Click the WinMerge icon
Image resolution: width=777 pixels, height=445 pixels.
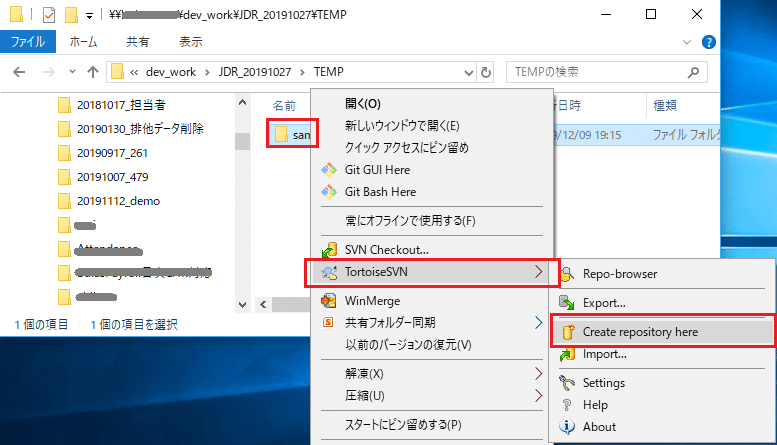point(329,301)
